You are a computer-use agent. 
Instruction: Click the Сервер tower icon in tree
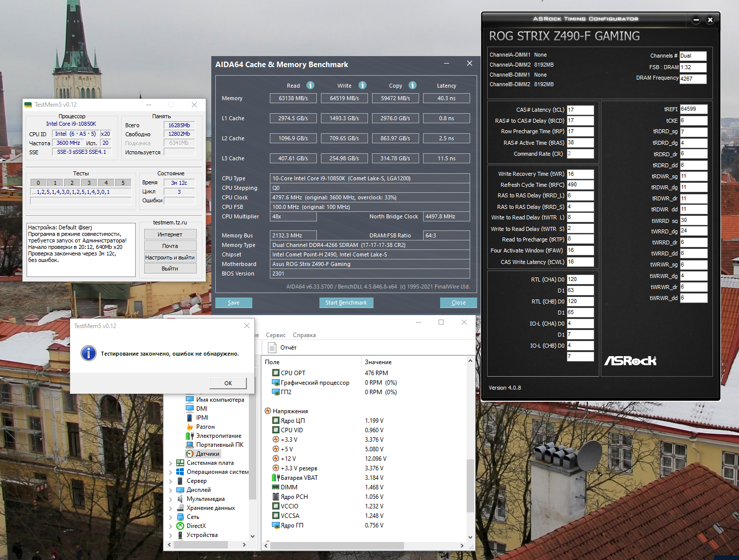180,481
